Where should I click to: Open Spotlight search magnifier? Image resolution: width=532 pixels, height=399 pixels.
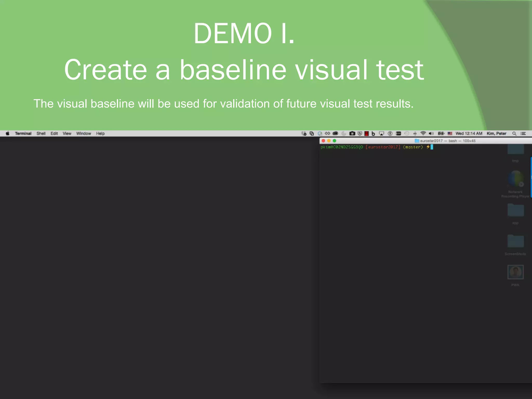coord(514,133)
